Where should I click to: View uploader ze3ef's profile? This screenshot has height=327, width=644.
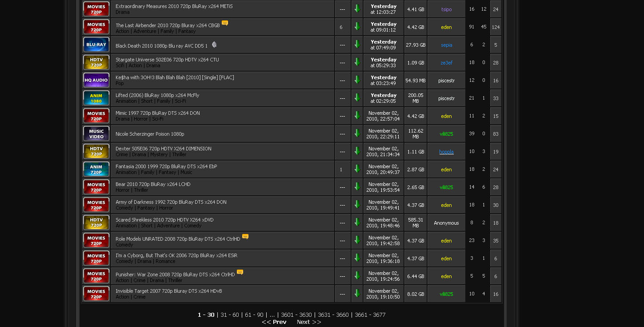pyautogui.click(x=446, y=63)
